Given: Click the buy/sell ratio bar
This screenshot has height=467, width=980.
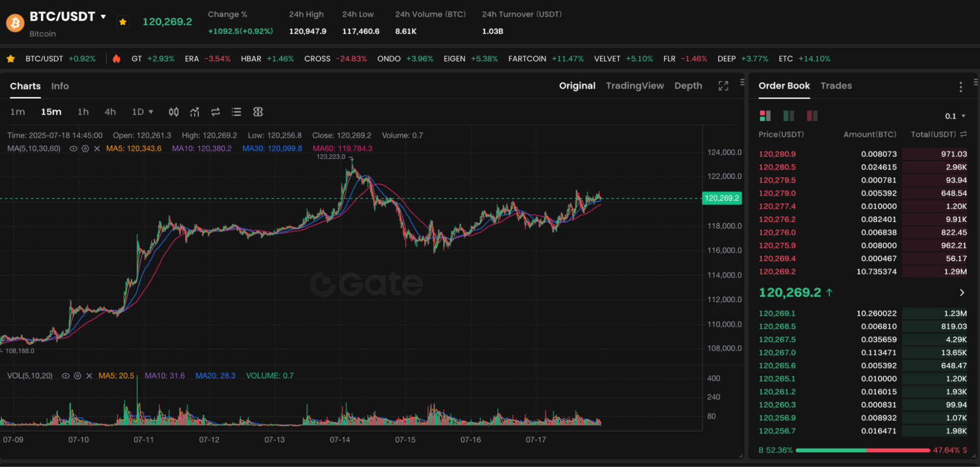Looking at the screenshot, I should pos(863,450).
